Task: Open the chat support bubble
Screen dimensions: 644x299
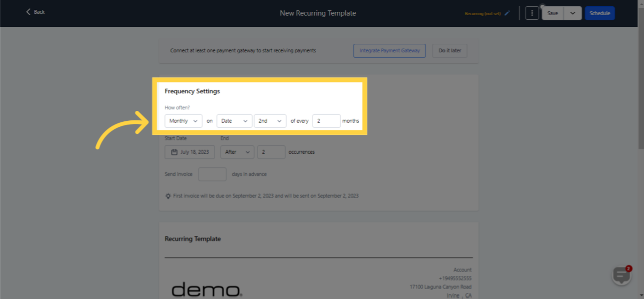Action: click(621, 275)
